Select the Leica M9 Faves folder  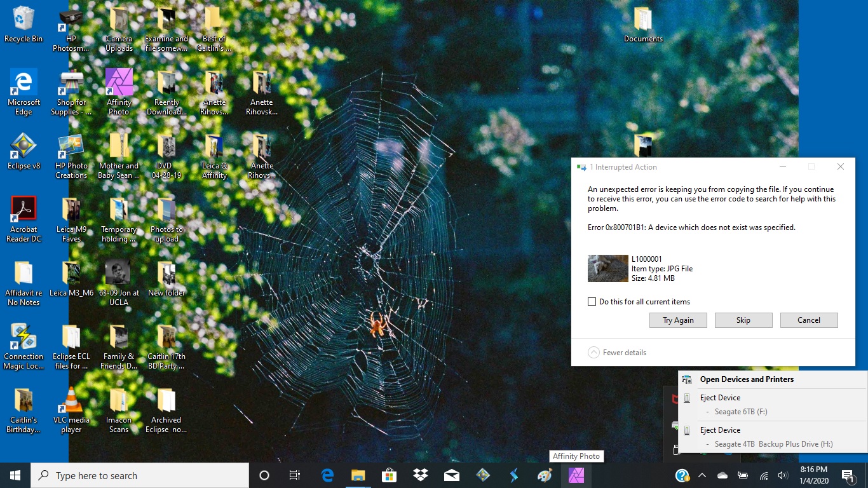[x=71, y=220]
